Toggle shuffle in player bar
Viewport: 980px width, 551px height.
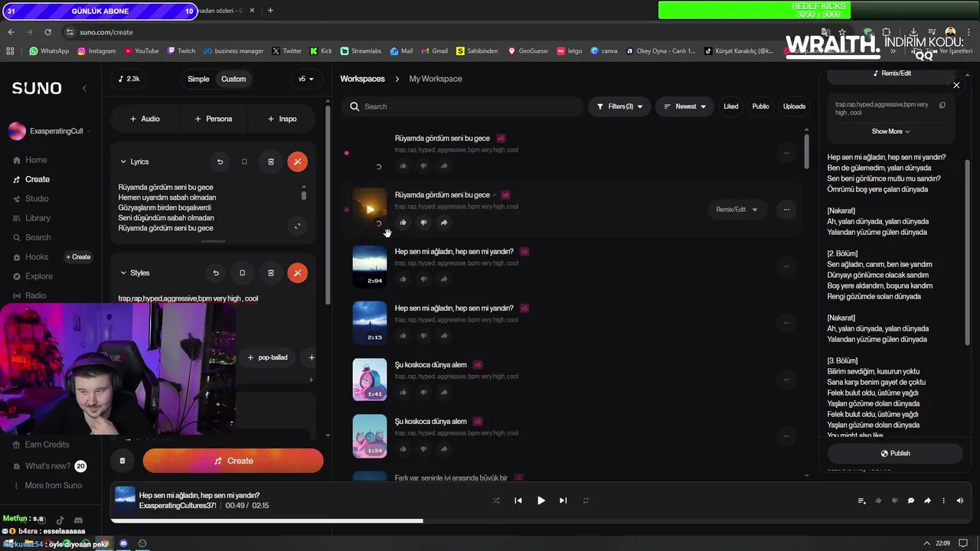coord(496,500)
